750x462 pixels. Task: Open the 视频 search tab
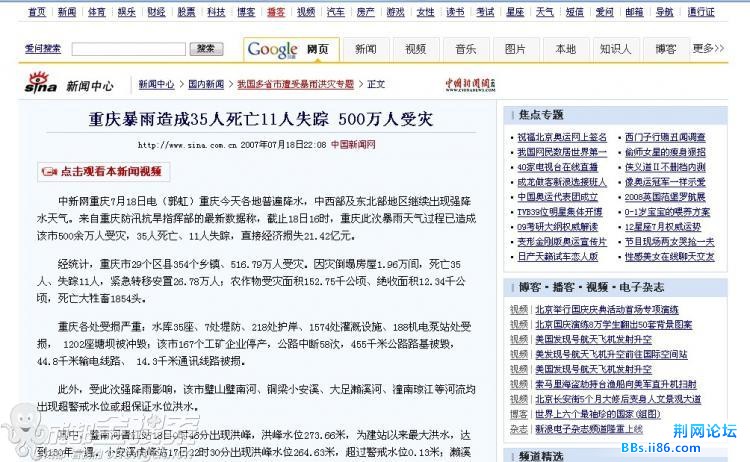[x=415, y=49]
